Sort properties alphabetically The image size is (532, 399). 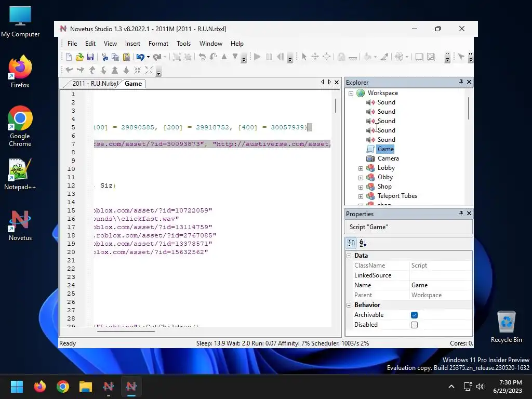click(x=363, y=243)
